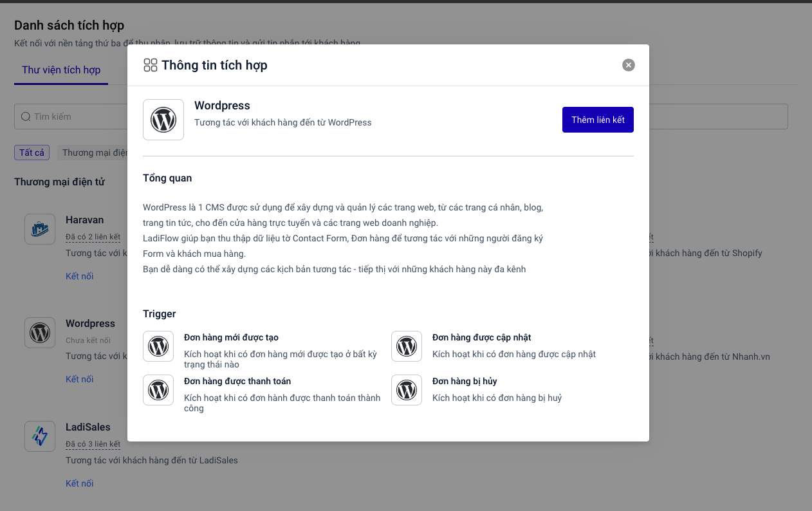Click the search magnifier icon
812x511 pixels.
(x=26, y=116)
